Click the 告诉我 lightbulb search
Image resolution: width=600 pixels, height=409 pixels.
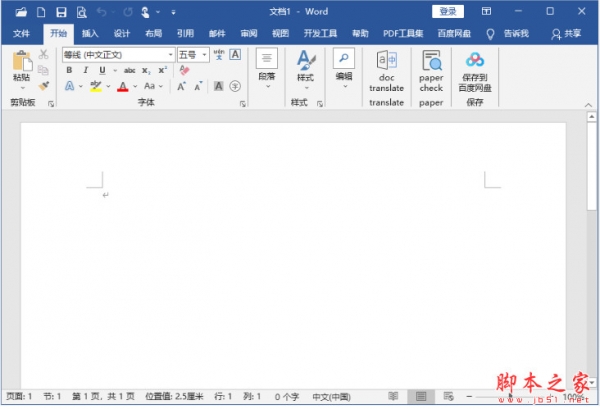[x=509, y=34]
